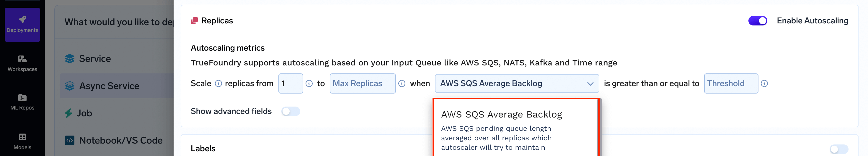868x156 pixels.
Task: Click the info icon after min replicas field
Action: pyautogui.click(x=309, y=83)
